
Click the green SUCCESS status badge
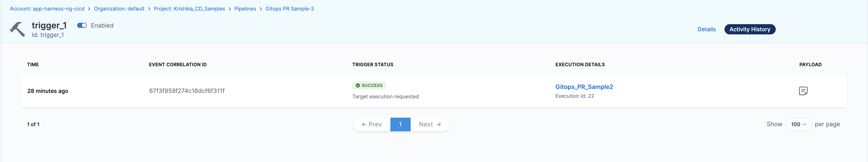click(x=369, y=85)
